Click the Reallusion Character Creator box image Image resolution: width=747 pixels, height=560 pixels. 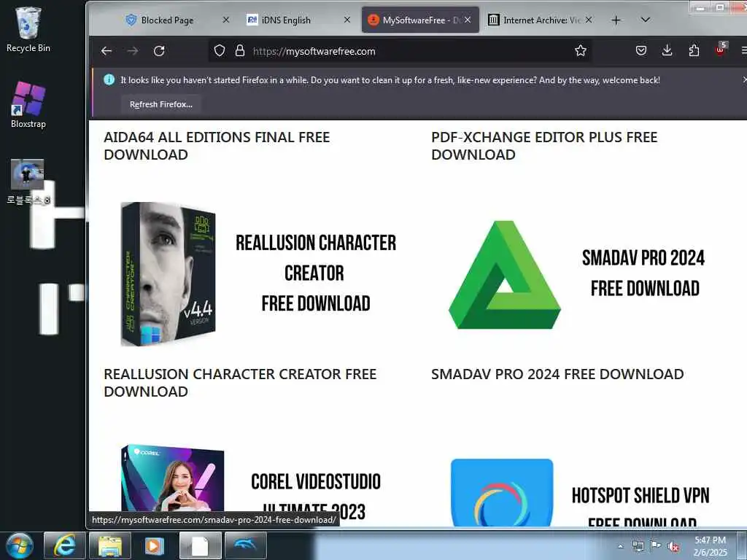click(169, 274)
